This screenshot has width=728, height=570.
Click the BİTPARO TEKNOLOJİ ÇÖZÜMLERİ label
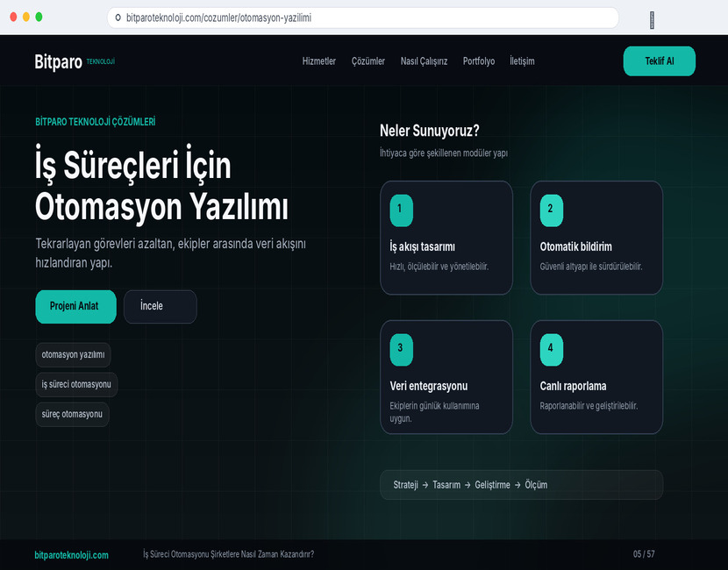(96, 122)
